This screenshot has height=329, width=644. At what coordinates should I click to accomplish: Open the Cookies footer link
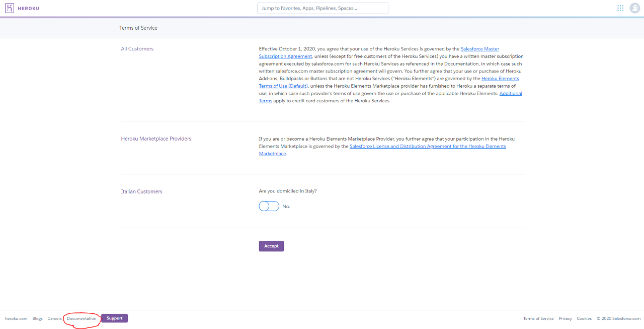click(x=584, y=318)
